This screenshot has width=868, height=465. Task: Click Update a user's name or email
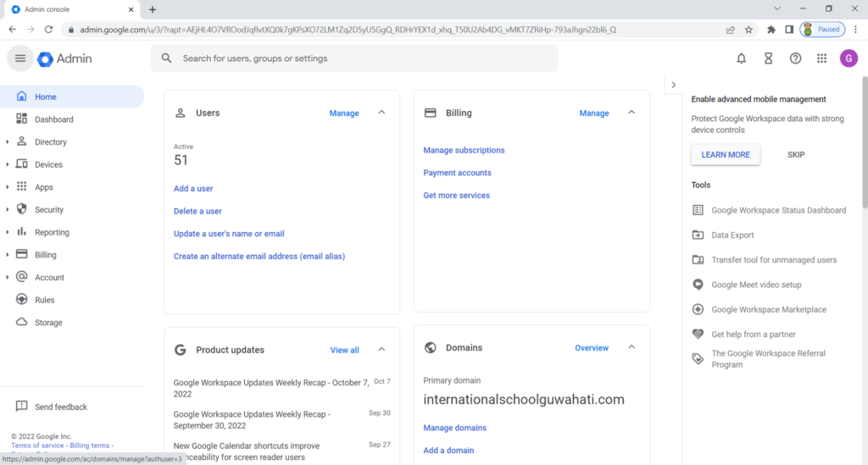coord(229,234)
